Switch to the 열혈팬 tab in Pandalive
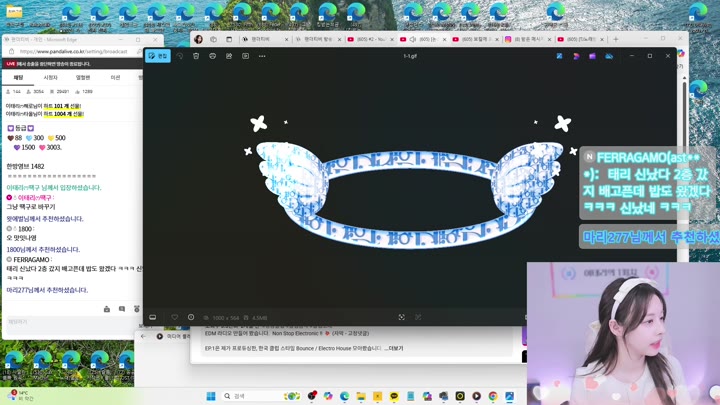The image size is (720, 405). click(x=83, y=78)
